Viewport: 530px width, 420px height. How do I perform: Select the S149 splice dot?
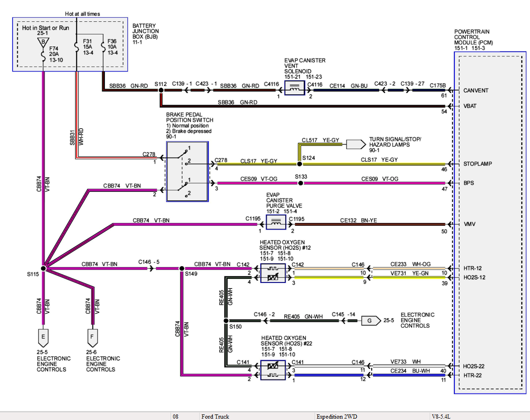pos(182,269)
